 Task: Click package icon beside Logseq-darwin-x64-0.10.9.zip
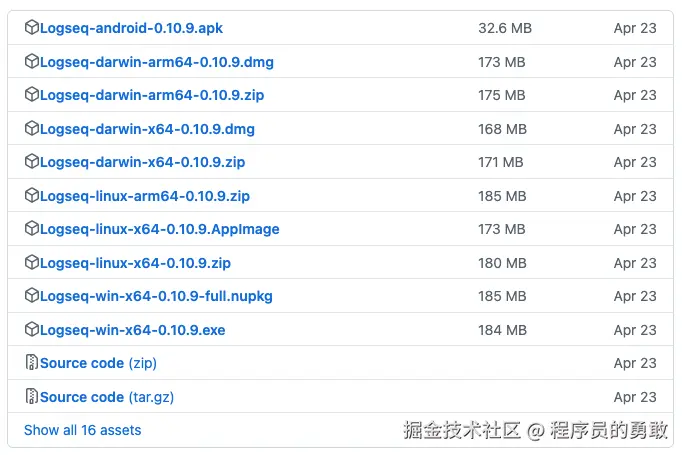[31, 162]
